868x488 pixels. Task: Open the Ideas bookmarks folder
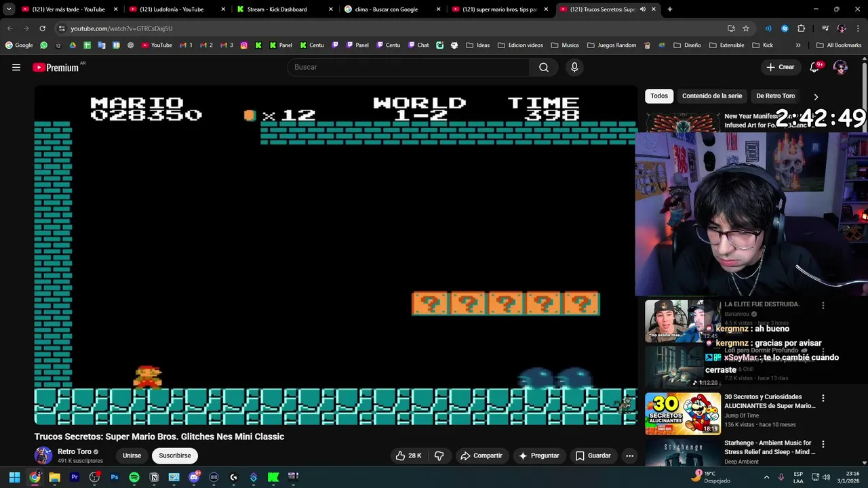[477, 45]
